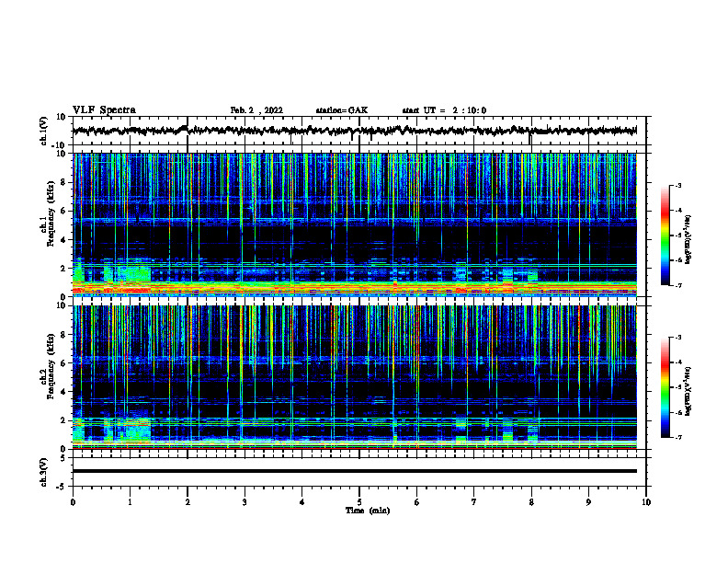Click the "-7" label on ch.2 colorbar

tap(677, 438)
